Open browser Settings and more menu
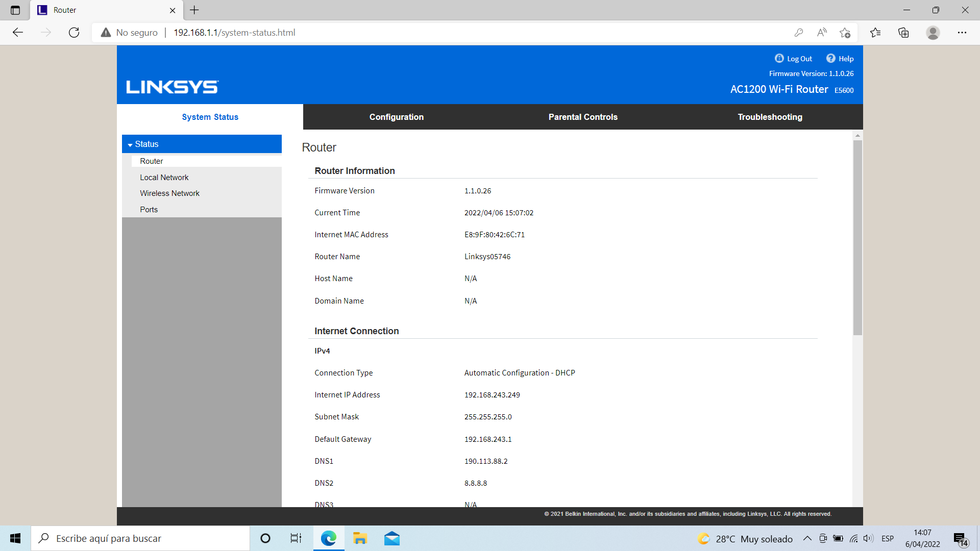This screenshot has width=980, height=551. (962, 33)
